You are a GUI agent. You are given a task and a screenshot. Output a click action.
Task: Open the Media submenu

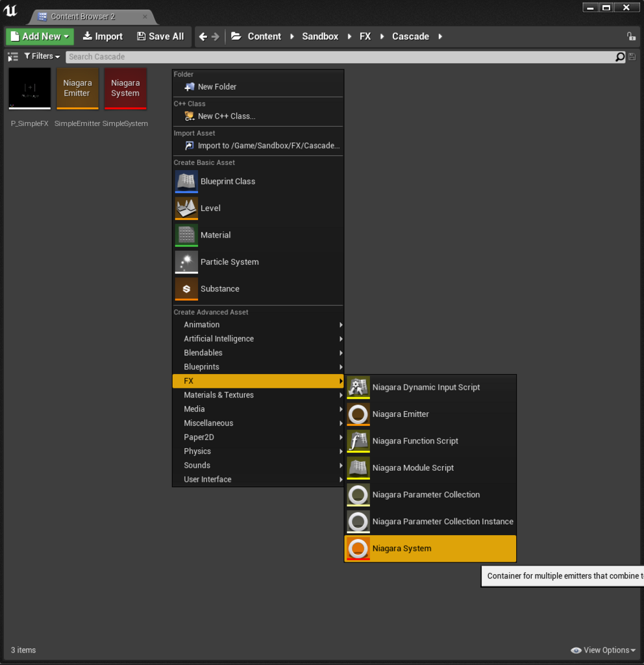point(258,409)
